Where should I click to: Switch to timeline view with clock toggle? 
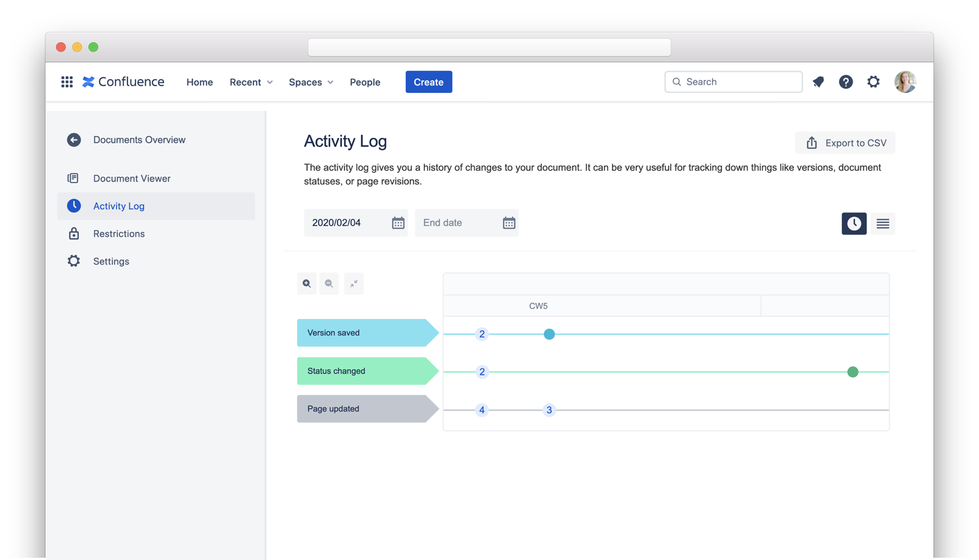tap(854, 224)
